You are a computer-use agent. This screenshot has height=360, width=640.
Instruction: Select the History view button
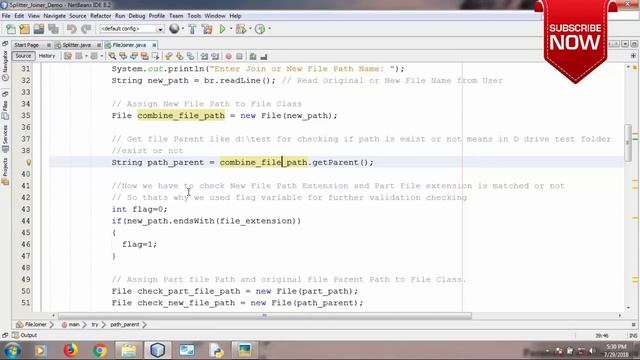(x=47, y=56)
